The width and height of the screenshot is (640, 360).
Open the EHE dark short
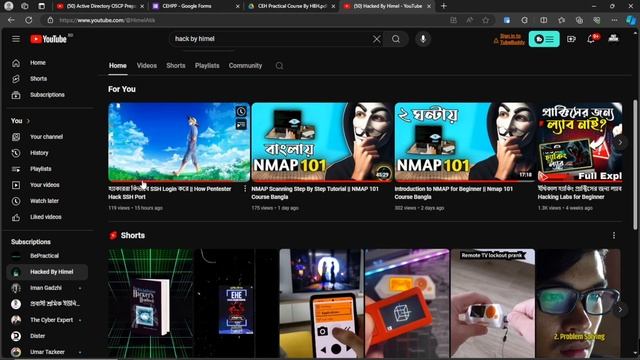coord(236,304)
